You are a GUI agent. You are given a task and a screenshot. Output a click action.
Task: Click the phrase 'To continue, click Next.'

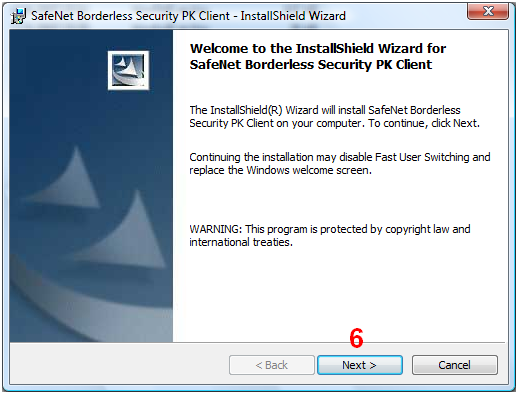[x=424, y=123]
